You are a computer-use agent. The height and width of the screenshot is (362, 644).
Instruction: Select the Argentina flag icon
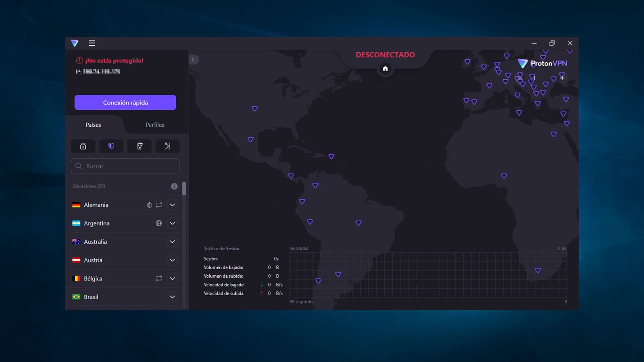tap(76, 223)
